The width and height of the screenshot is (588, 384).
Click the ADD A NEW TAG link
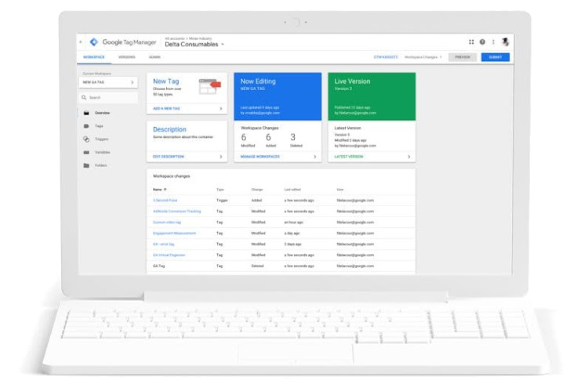click(x=166, y=108)
